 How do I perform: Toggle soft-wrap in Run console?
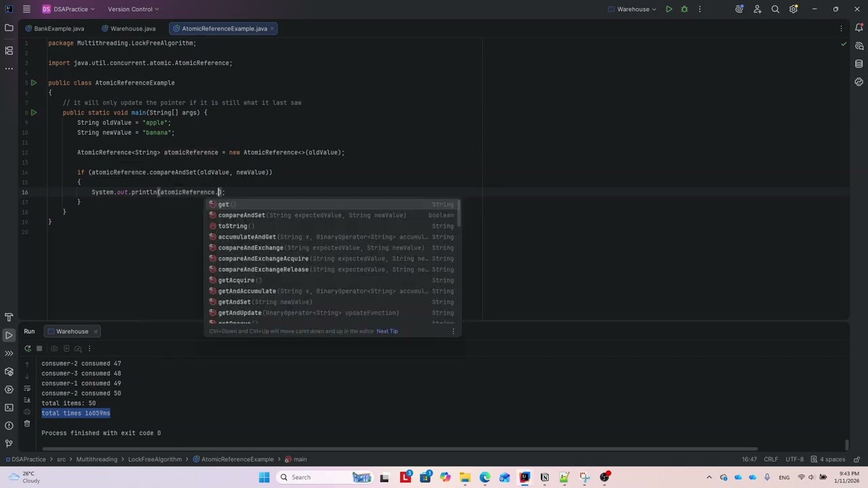pos(27,388)
